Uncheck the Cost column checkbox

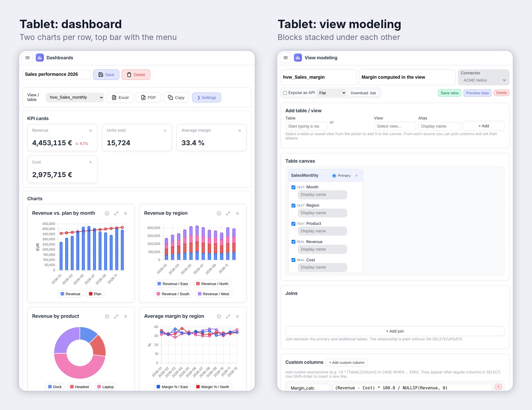pyautogui.click(x=293, y=260)
